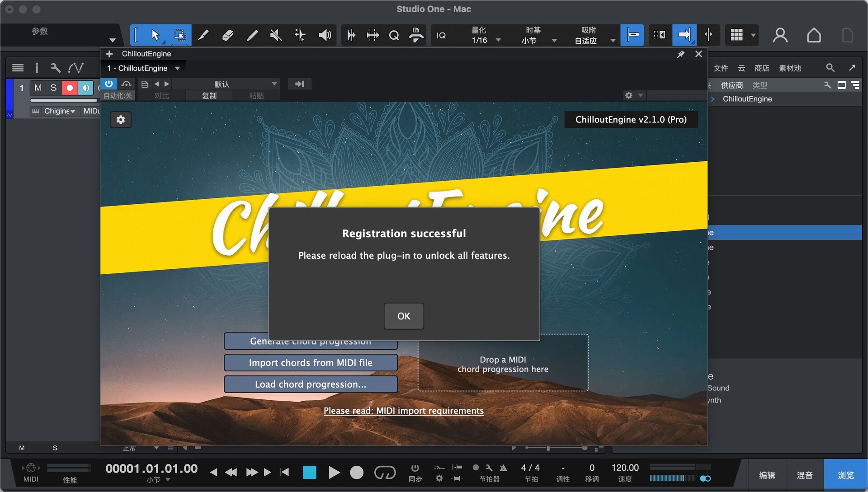Open the Files tab in browser
Viewport: 868px width, 492px height.
721,68
